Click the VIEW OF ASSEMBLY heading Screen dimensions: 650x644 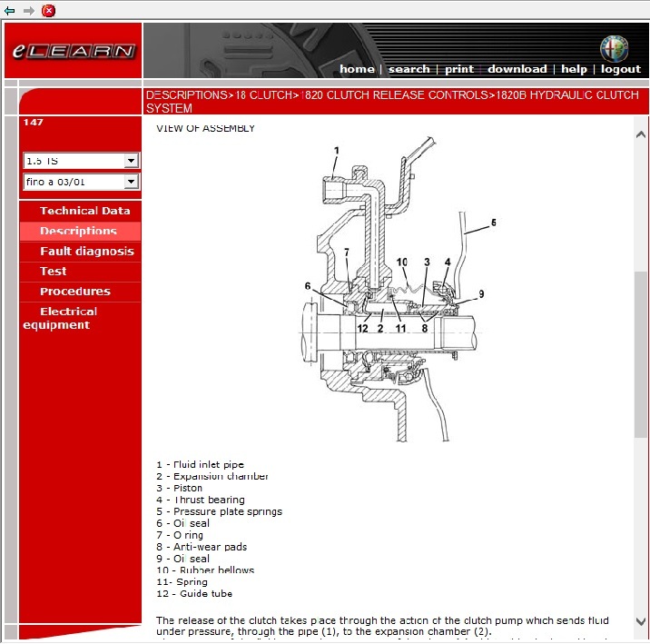pyautogui.click(x=205, y=128)
